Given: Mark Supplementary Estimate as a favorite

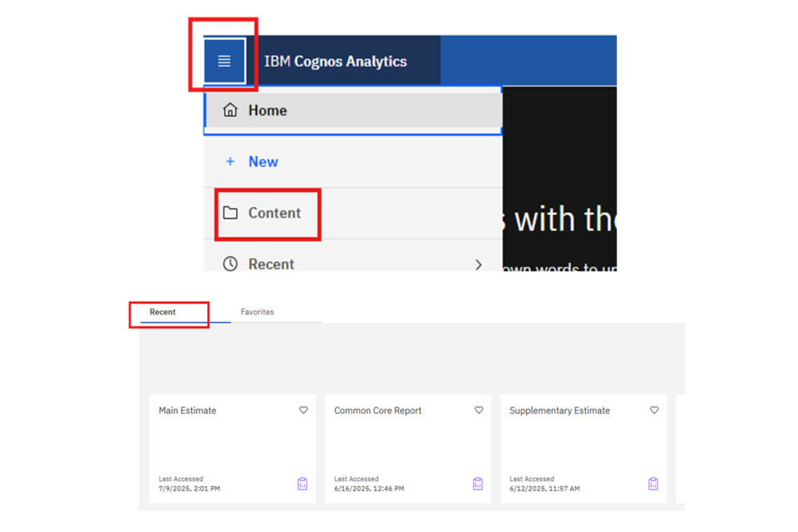Looking at the screenshot, I should (x=654, y=411).
